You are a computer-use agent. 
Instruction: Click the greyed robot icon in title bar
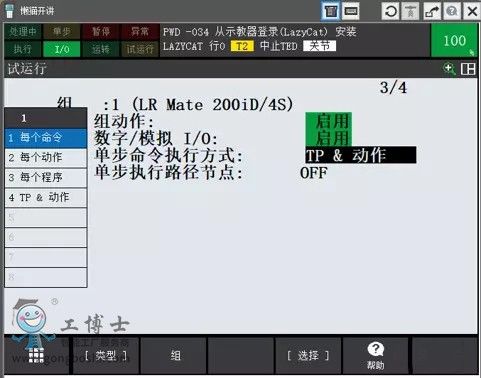[x=410, y=11]
